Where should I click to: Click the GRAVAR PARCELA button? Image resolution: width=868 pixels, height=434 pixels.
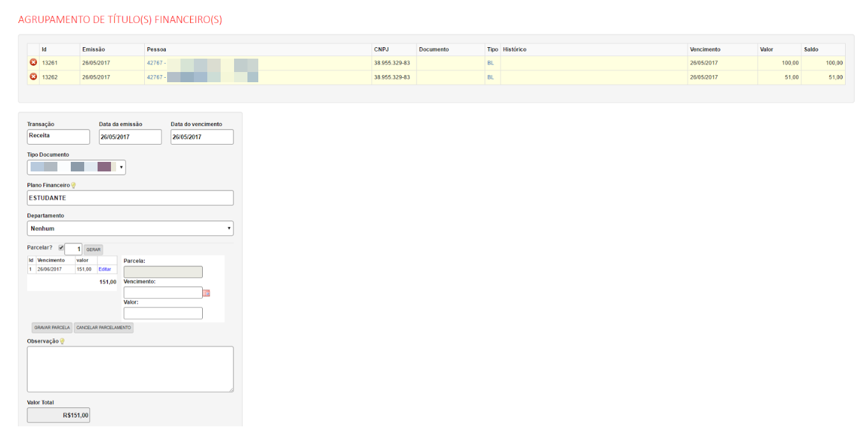pos(52,328)
